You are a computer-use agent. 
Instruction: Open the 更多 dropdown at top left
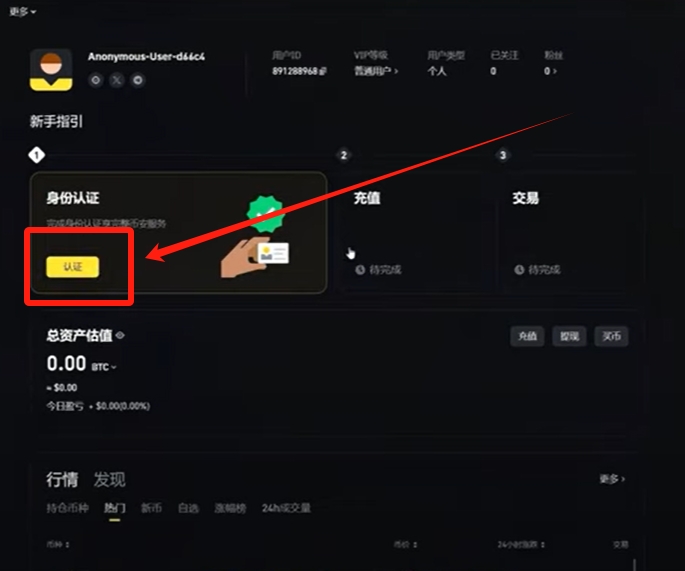(x=23, y=12)
